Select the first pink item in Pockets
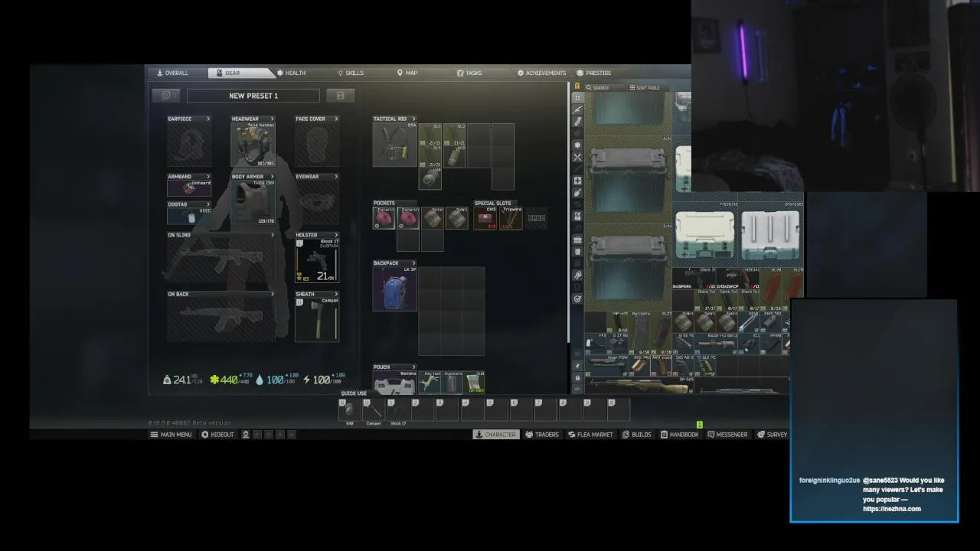980x551 pixels. click(x=384, y=218)
